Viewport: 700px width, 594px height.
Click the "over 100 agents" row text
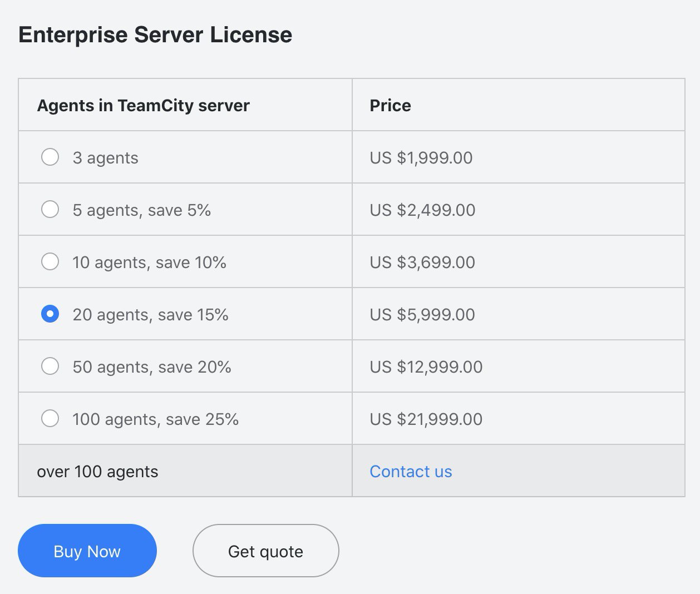click(x=97, y=472)
